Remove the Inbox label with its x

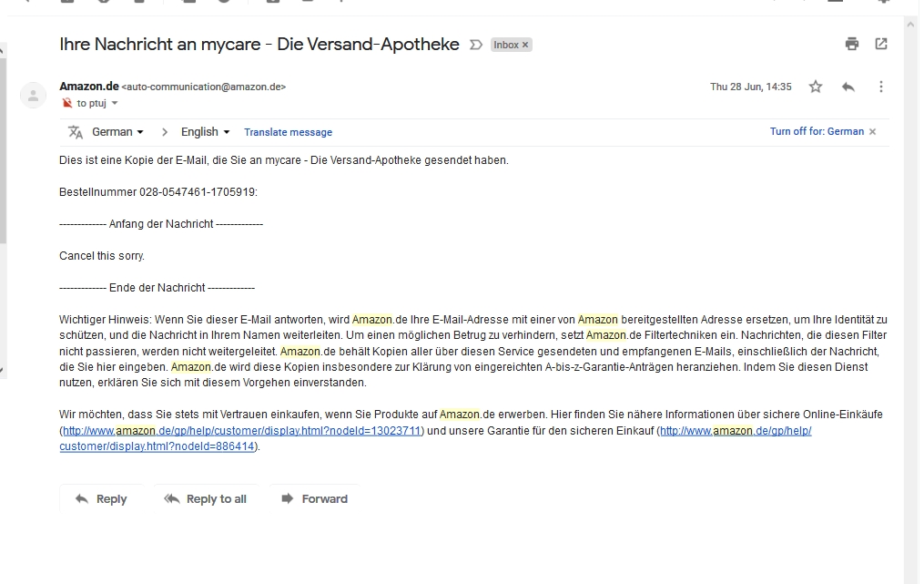(525, 45)
